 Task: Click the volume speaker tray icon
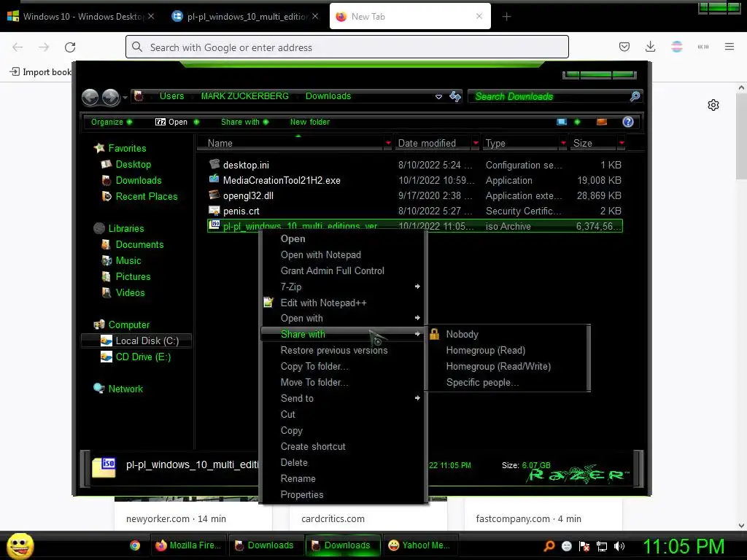click(x=619, y=546)
